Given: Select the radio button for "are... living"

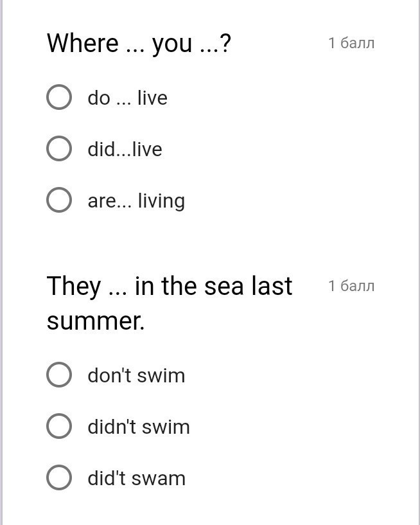Looking at the screenshot, I should (x=58, y=200).
